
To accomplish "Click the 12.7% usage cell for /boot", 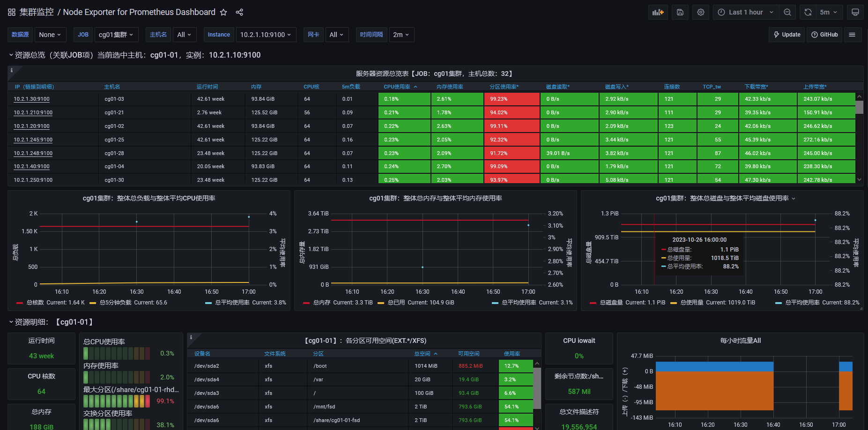I will [516, 366].
